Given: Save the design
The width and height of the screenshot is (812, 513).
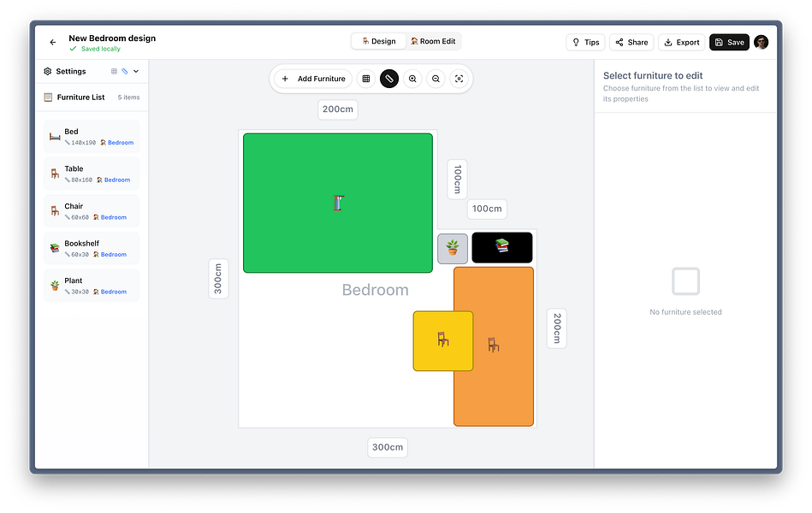Looking at the screenshot, I should pos(729,43).
